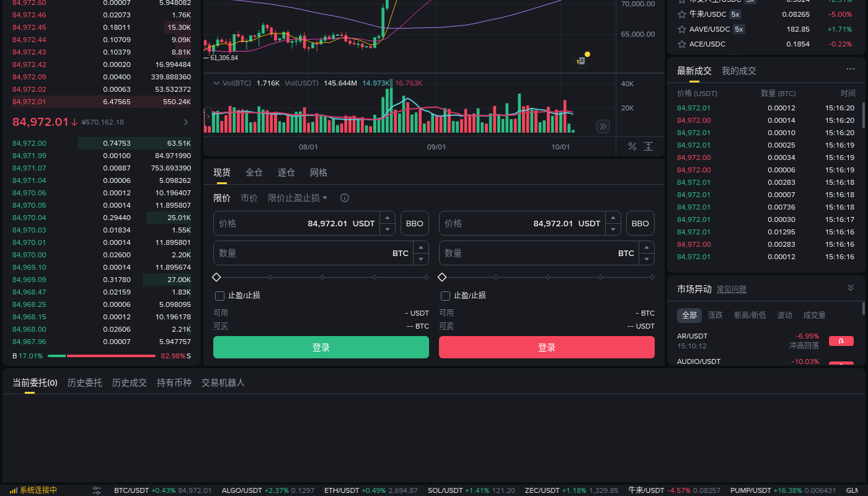The height and width of the screenshot is (496, 868).
Task: Click the signal icon by 系统连接中
Action: [x=13, y=490]
